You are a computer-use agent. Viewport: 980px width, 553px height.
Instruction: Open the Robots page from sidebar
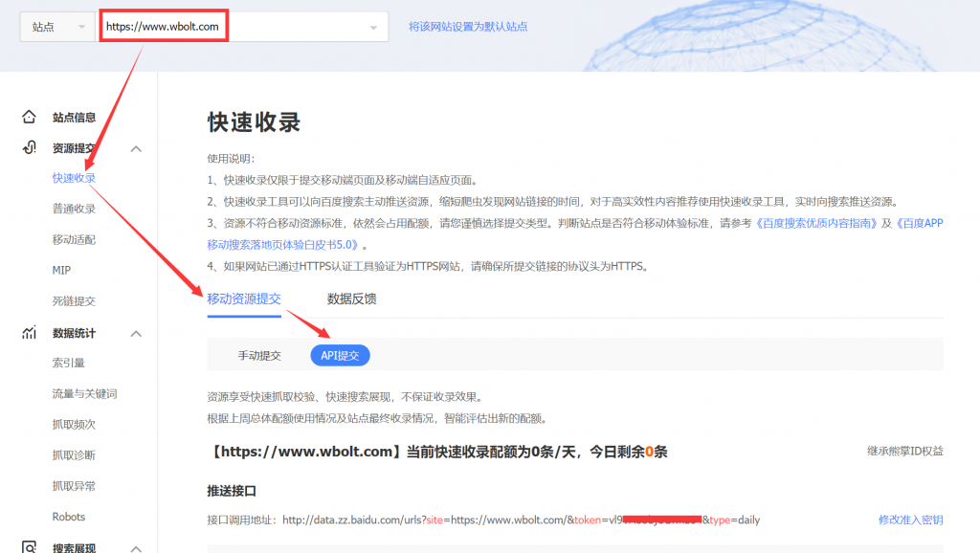[67, 517]
